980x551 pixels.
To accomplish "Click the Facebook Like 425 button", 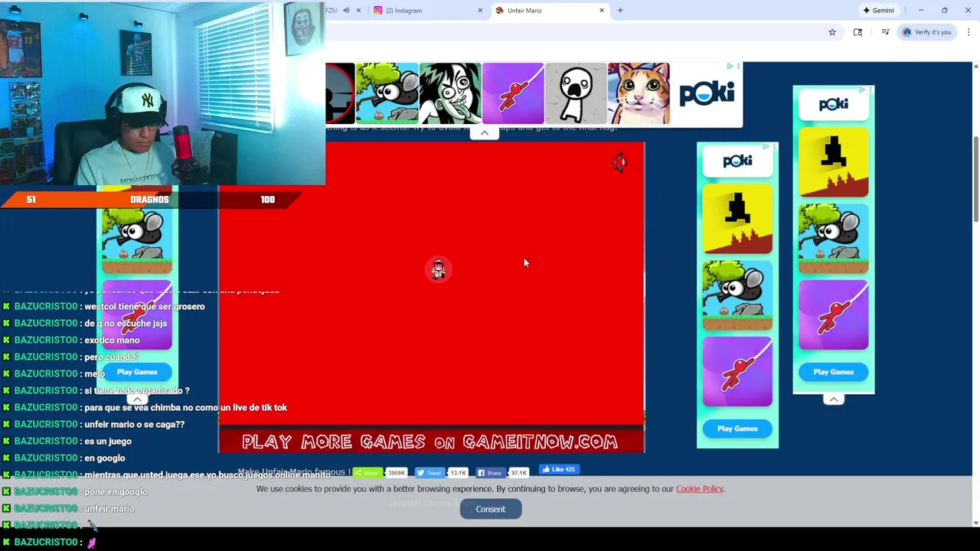I will 559,469.
